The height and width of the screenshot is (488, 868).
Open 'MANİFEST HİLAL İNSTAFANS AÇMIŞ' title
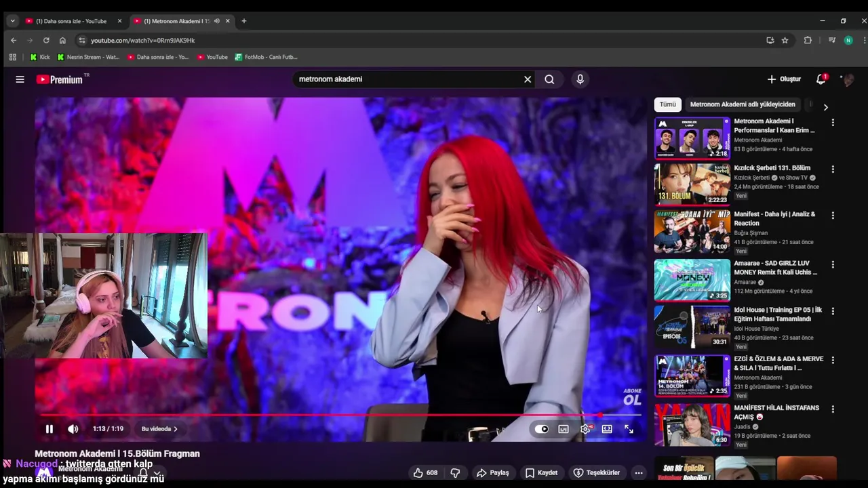[x=776, y=412]
